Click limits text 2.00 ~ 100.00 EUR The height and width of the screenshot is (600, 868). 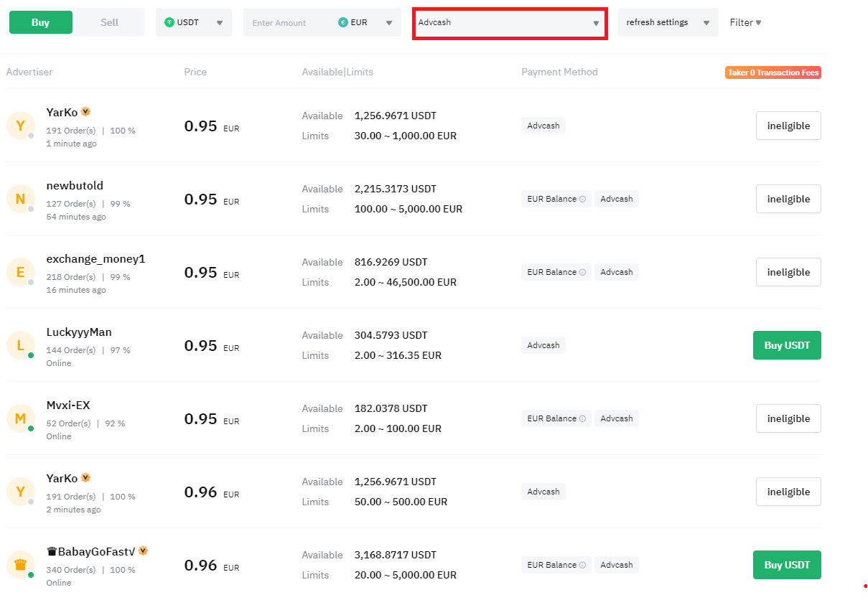(398, 428)
